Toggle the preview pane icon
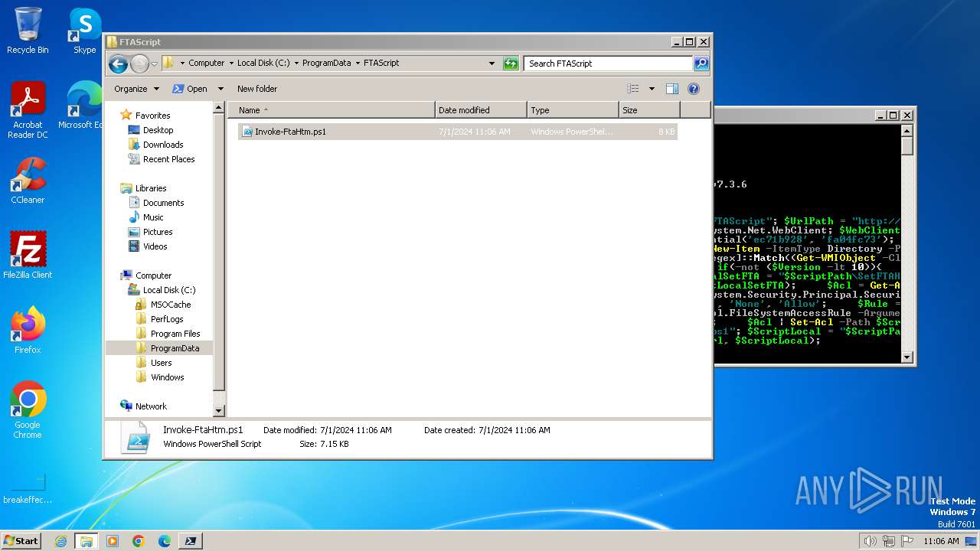 pos(671,89)
